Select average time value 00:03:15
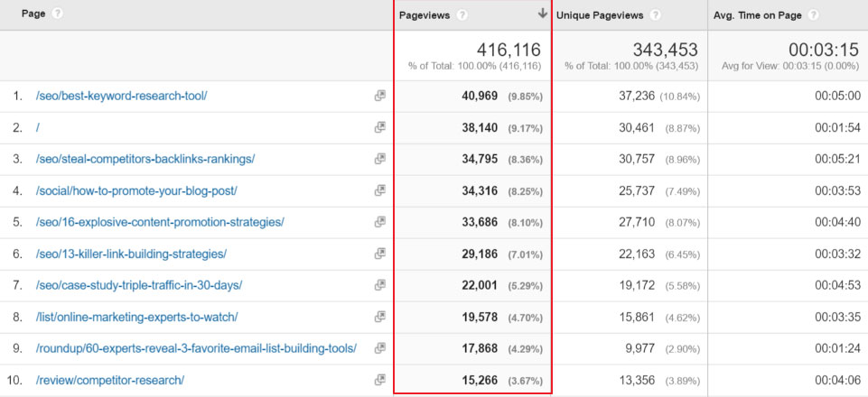This screenshot has width=868, height=397. point(823,51)
